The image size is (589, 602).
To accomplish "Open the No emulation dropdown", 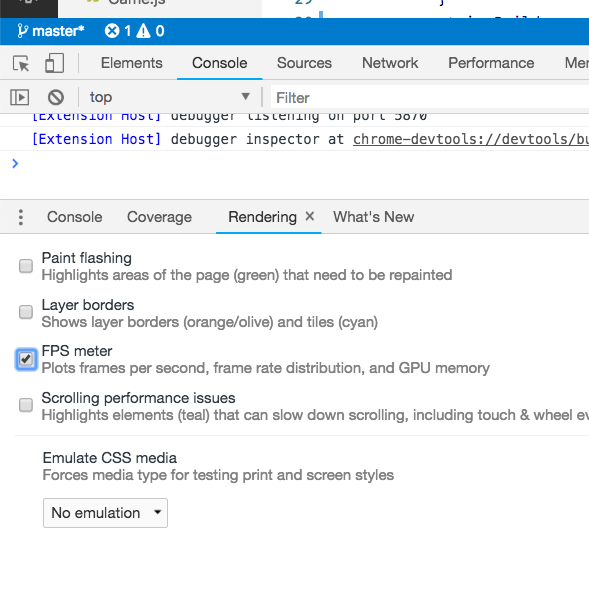I will point(105,513).
